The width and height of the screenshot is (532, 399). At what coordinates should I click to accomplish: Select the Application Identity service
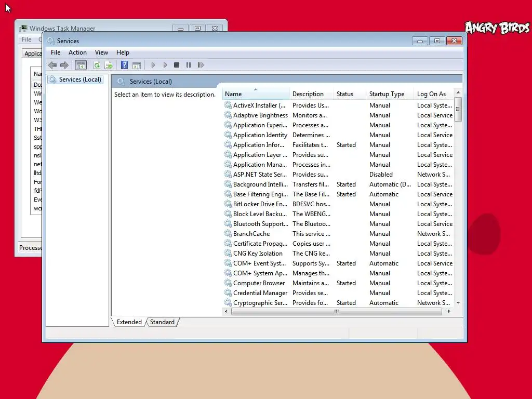point(338,135)
